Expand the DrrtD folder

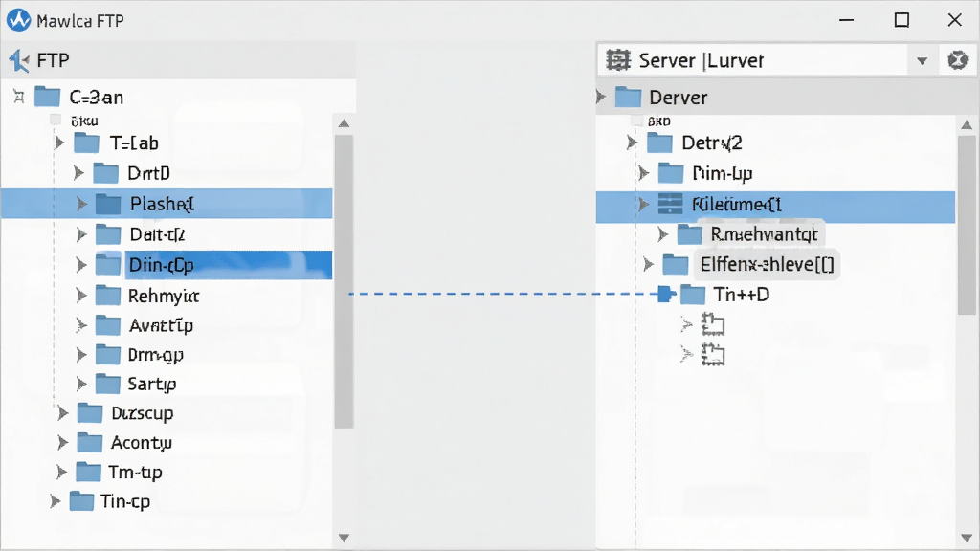pos(78,173)
